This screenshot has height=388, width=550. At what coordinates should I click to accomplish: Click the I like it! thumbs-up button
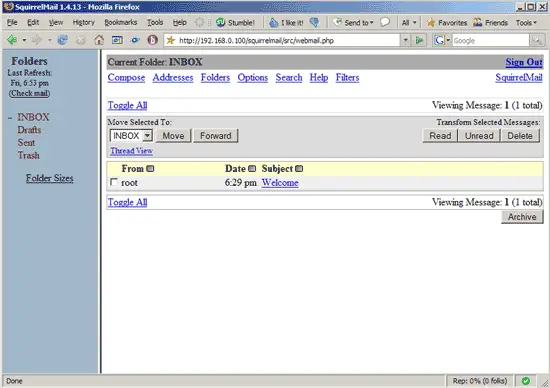pos(286,23)
